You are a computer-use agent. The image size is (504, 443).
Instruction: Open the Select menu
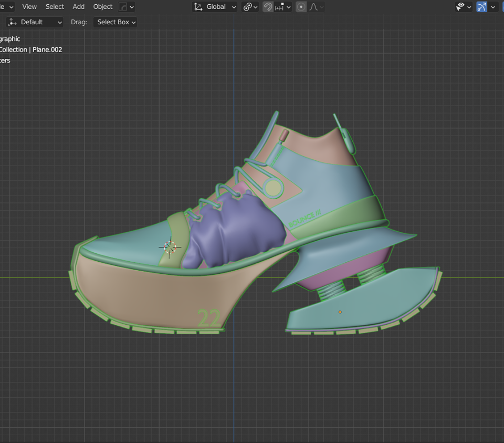(x=55, y=6)
